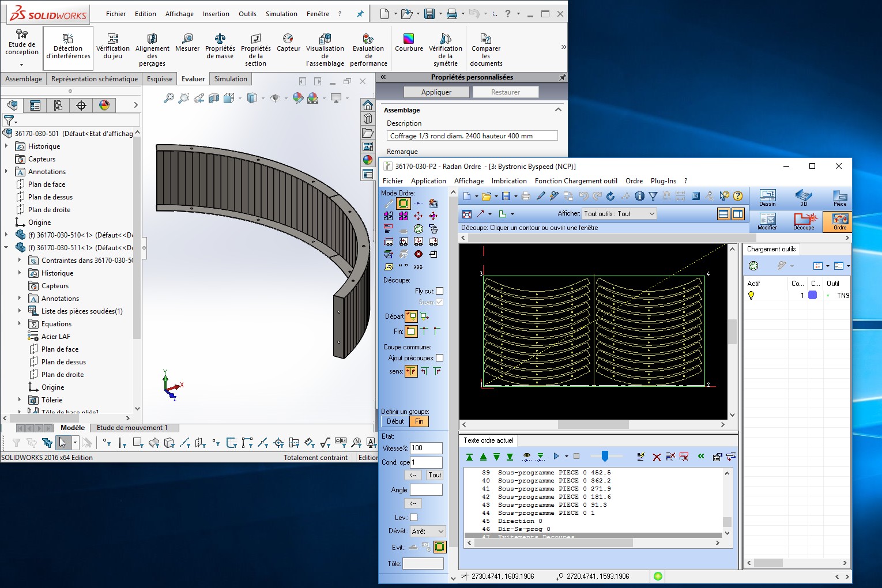This screenshot has width=882, height=588.
Task: Click the Description text field
Action: [x=472, y=136]
